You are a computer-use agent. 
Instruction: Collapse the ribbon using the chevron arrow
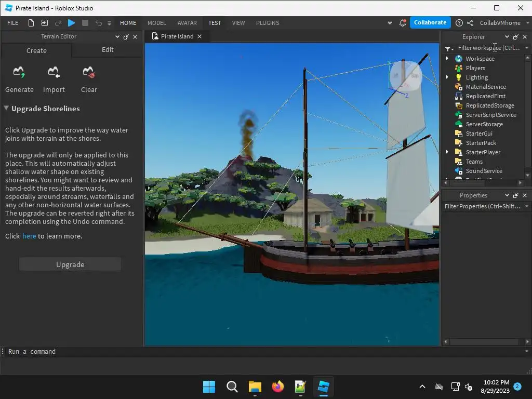(x=390, y=23)
